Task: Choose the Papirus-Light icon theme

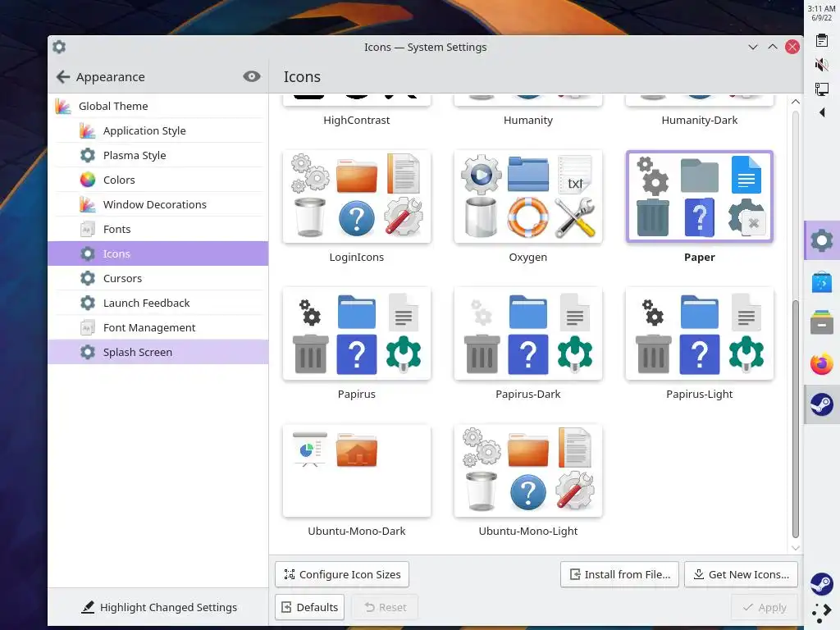Action: click(699, 334)
